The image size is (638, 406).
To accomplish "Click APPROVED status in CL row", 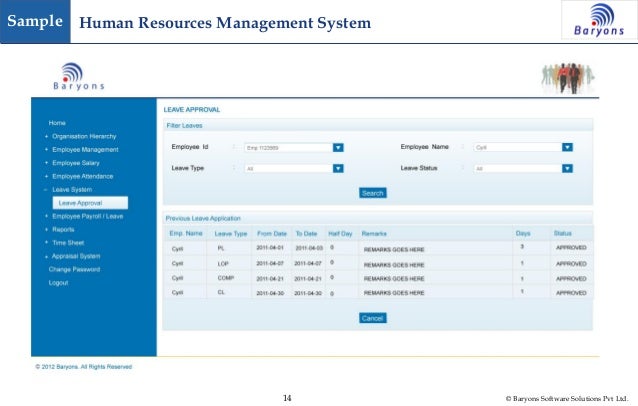I will (571, 292).
